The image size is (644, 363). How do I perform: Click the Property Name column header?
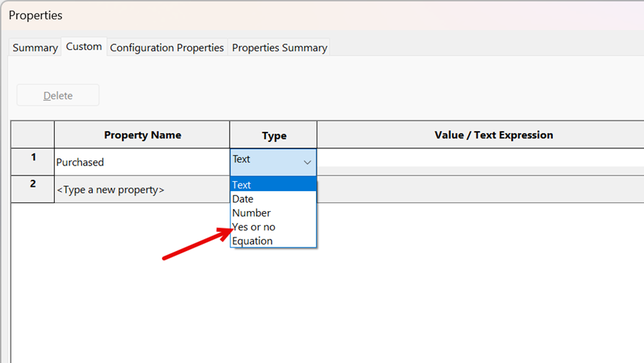click(x=142, y=135)
